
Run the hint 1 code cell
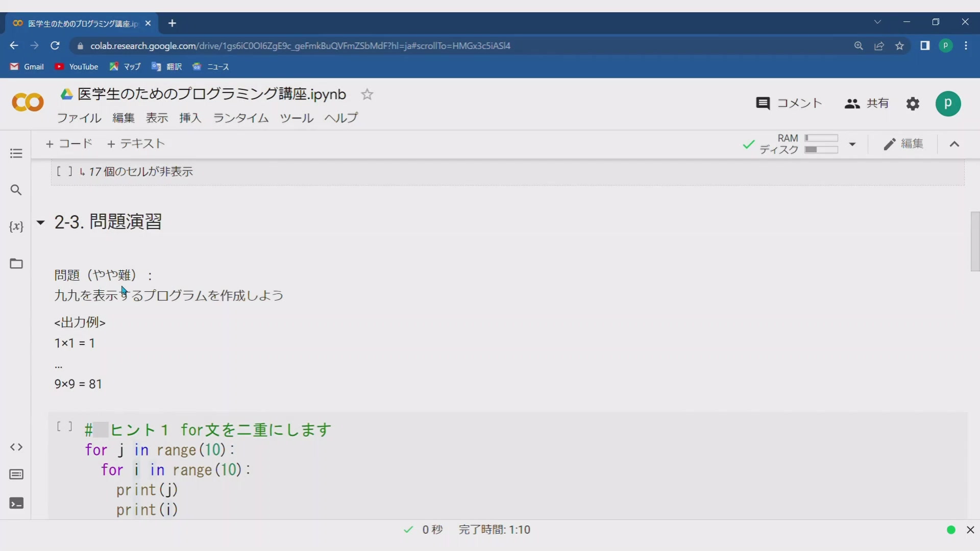[64, 427]
